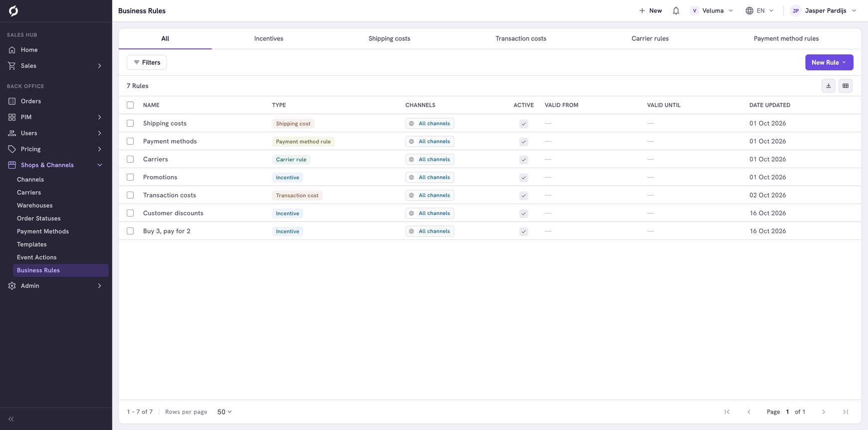Open the EN language dropdown
This screenshot has height=430, width=868.
coord(760,10)
